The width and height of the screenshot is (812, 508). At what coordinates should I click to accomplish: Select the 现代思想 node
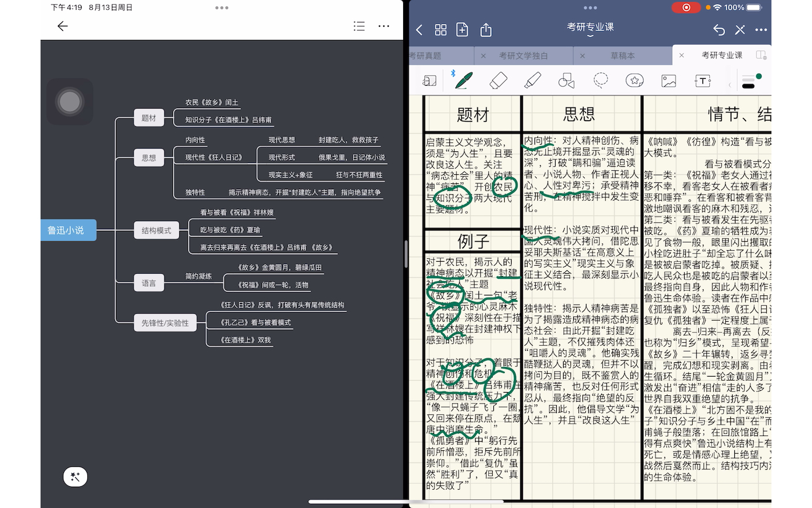click(x=282, y=140)
